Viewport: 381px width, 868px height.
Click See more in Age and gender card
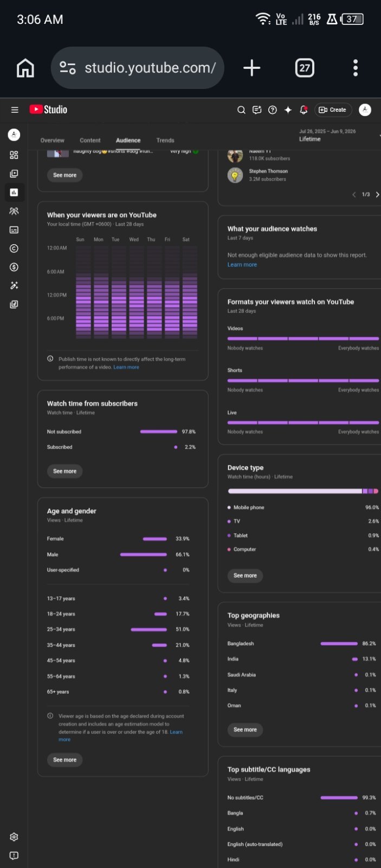(65, 760)
